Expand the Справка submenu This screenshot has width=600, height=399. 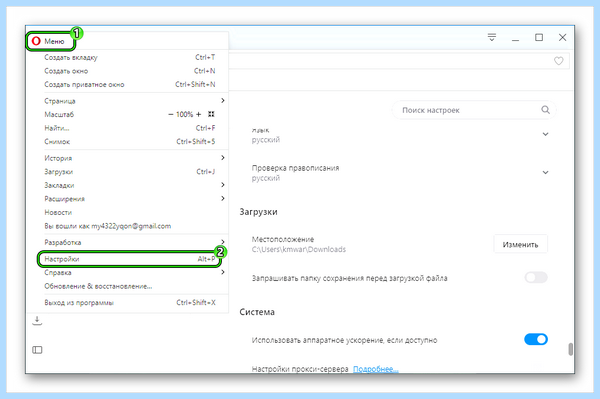[x=129, y=273]
